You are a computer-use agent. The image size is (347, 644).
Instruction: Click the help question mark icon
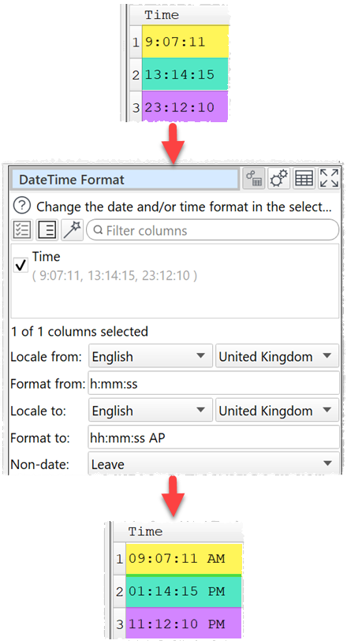[x=22, y=205]
